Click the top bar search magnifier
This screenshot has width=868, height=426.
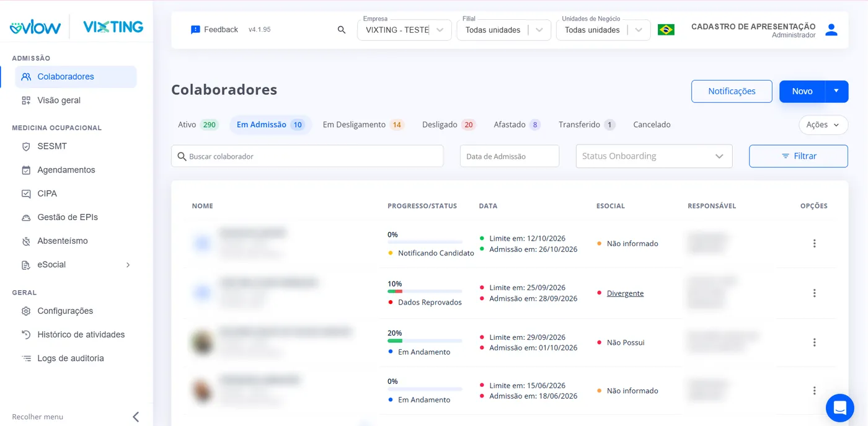[x=342, y=30]
